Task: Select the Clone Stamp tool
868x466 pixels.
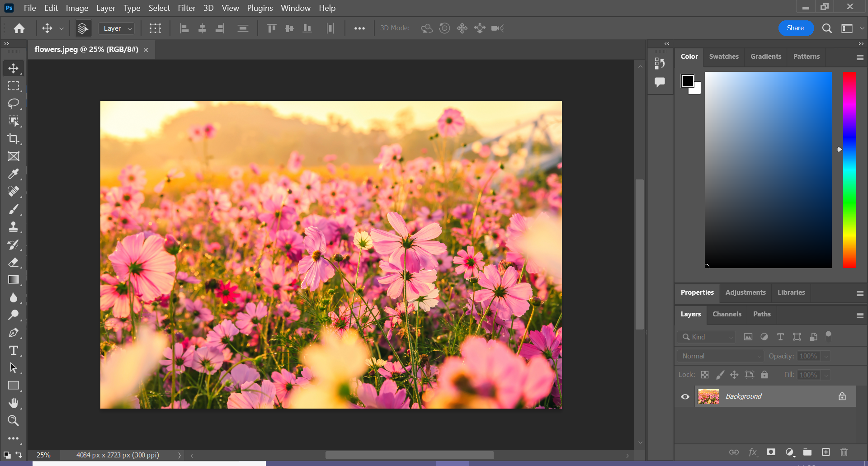Action: click(14, 227)
